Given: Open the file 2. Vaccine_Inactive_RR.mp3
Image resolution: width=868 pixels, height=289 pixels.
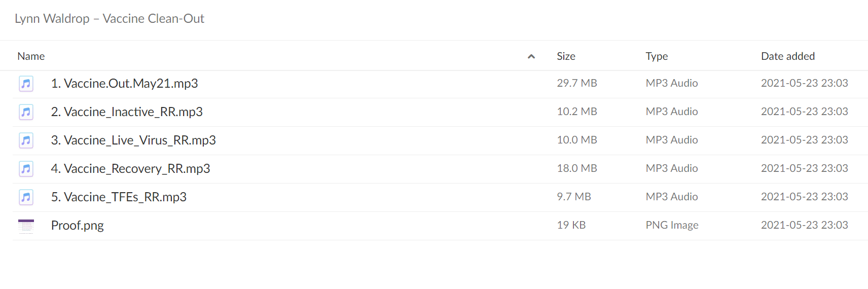Looking at the screenshot, I should (127, 112).
